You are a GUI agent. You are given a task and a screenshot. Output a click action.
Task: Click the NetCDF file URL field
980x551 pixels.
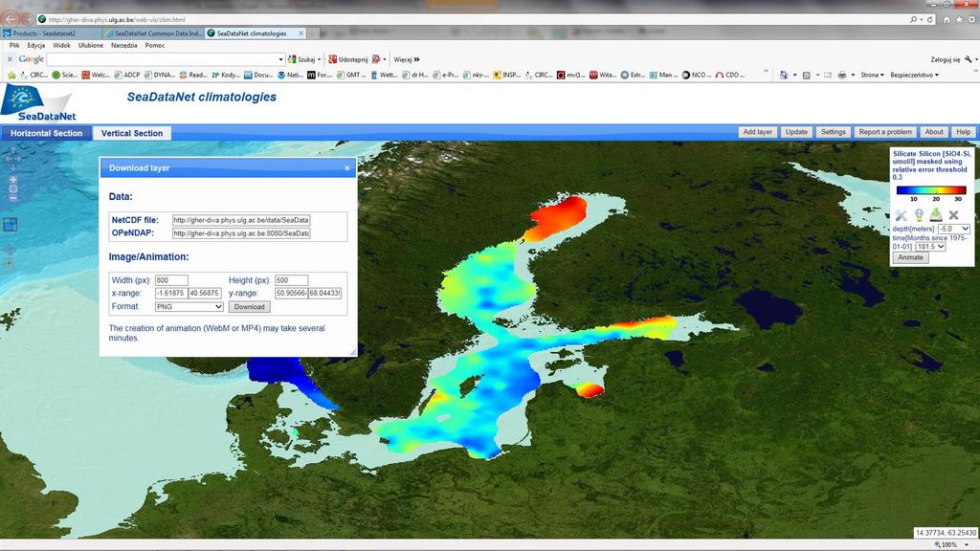pyautogui.click(x=241, y=220)
